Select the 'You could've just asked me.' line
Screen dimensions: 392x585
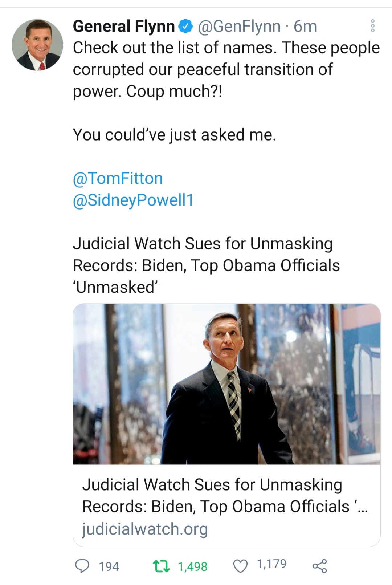click(175, 135)
